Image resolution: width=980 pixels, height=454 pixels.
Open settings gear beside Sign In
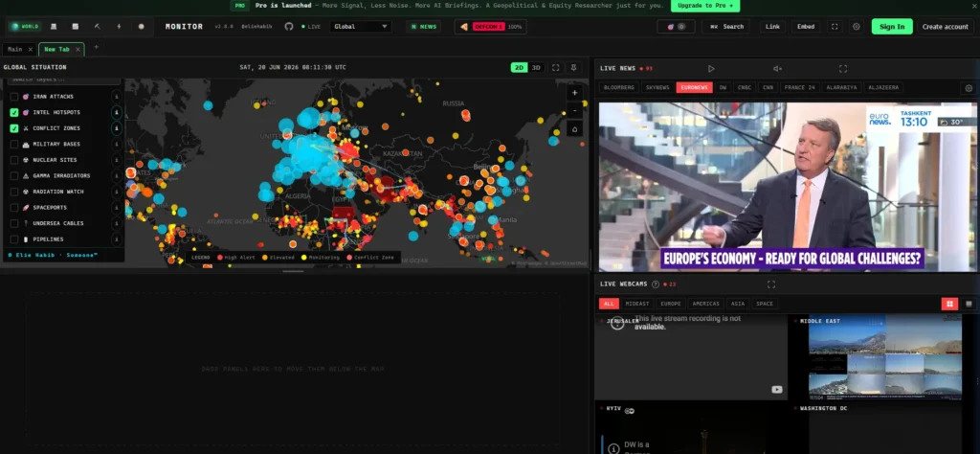pos(857,26)
